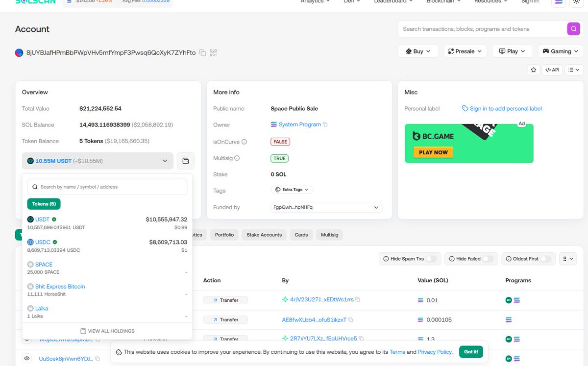Click PLAY NOW on BC.GAME ad
Image resolution: width=588 pixels, height=366 pixels.
click(x=433, y=152)
